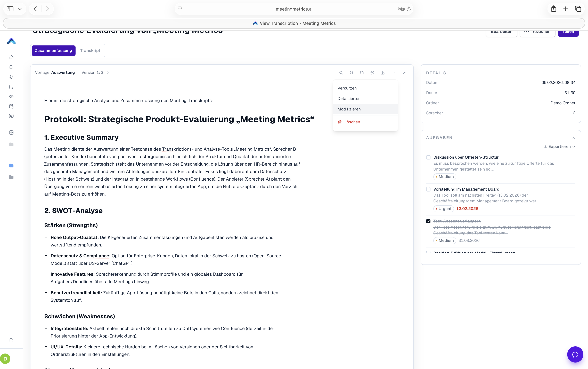Open the summary comment bubble icon
This screenshot has height=369, width=588.
(x=372, y=73)
